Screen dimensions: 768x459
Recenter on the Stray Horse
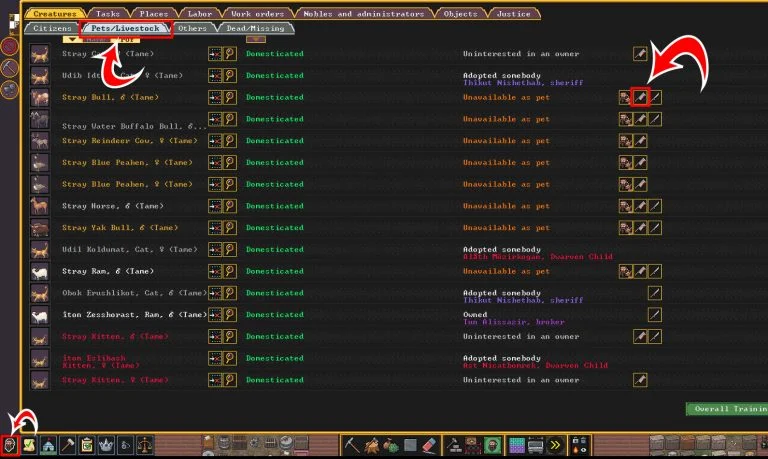tap(215, 206)
